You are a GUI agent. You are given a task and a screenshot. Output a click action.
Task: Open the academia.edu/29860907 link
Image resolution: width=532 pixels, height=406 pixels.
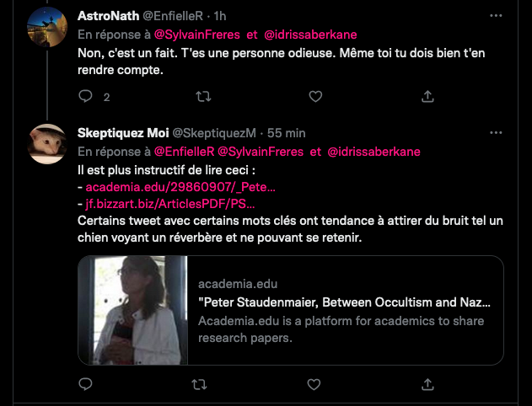pyautogui.click(x=180, y=187)
